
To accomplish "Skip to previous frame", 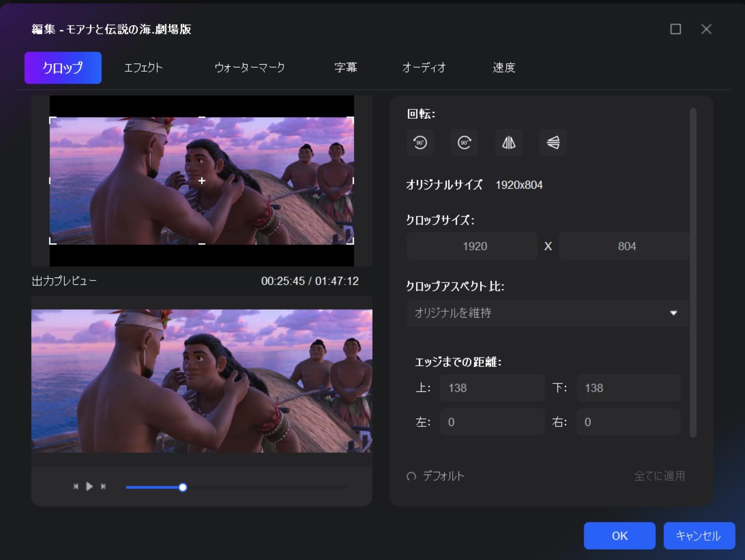I will click(76, 486).
